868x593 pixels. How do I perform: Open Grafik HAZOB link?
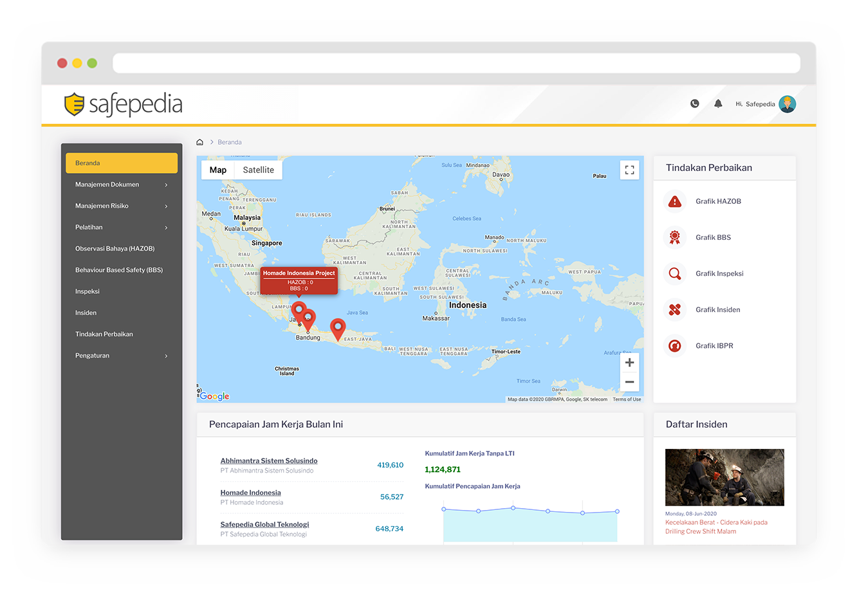[718, 201]
